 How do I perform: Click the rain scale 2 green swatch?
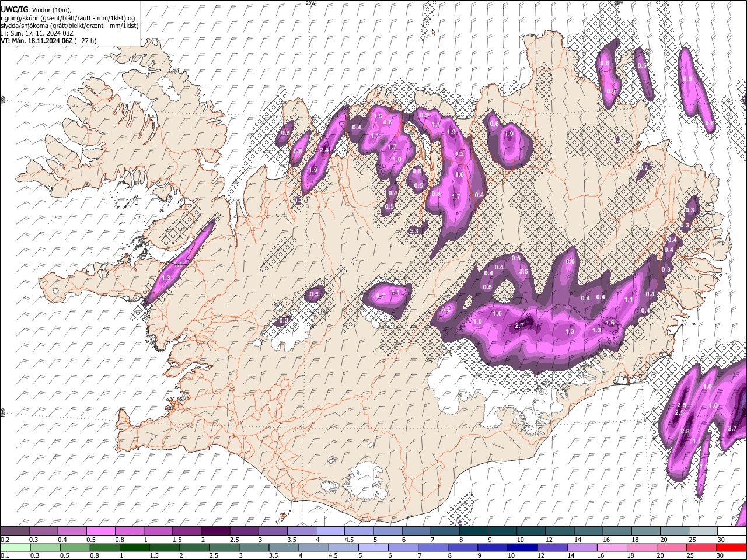tap(194, 547)
